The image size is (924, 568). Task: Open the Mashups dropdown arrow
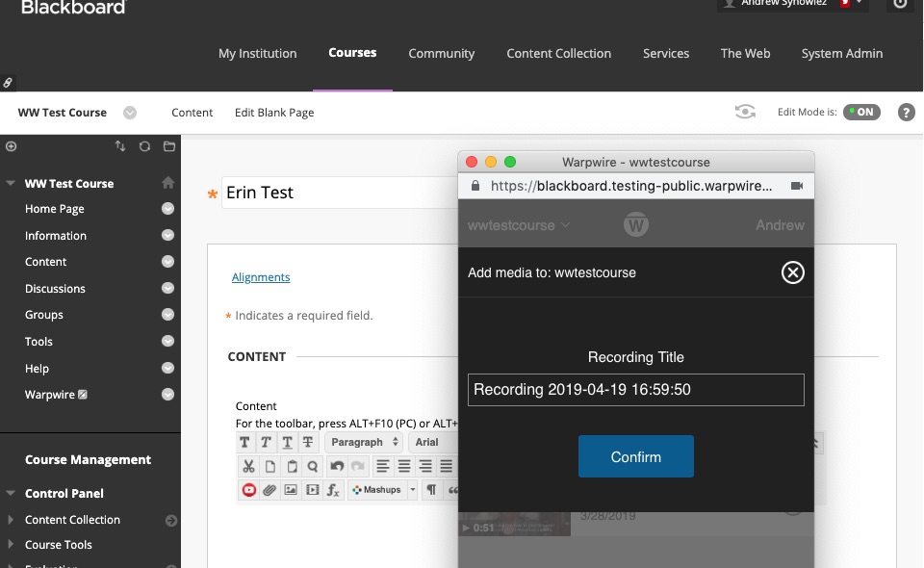(x=413, y=490)
